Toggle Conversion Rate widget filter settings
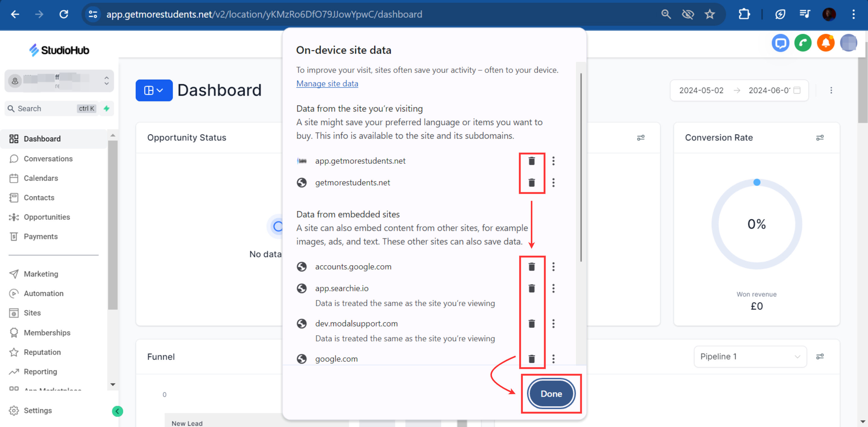Viewport: 868px width, 427px height. pos(819,138)
